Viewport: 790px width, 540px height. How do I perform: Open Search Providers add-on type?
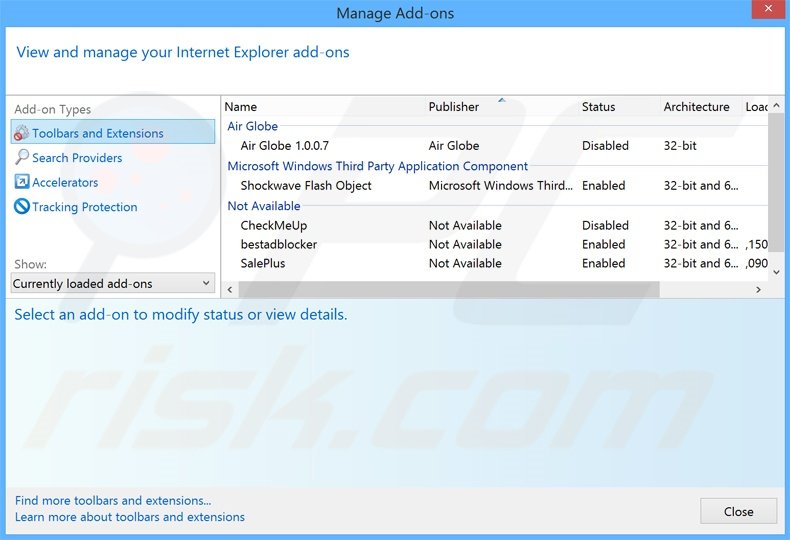click(77, 158)
